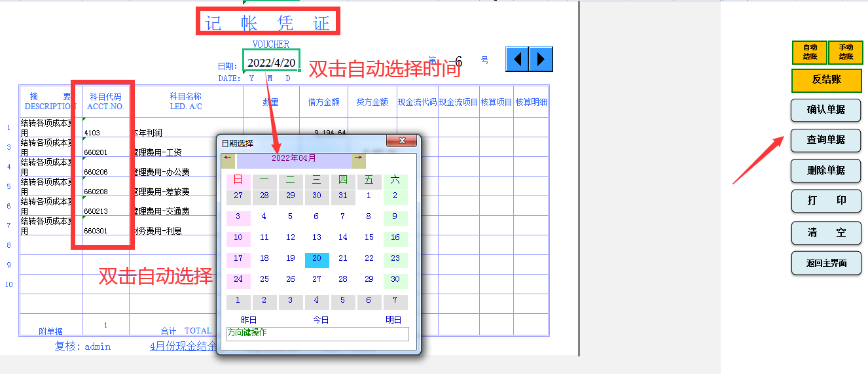Click the 打印 print button
Image resolution: width=868 pixels, height=374 pixels.
[825, 201]
